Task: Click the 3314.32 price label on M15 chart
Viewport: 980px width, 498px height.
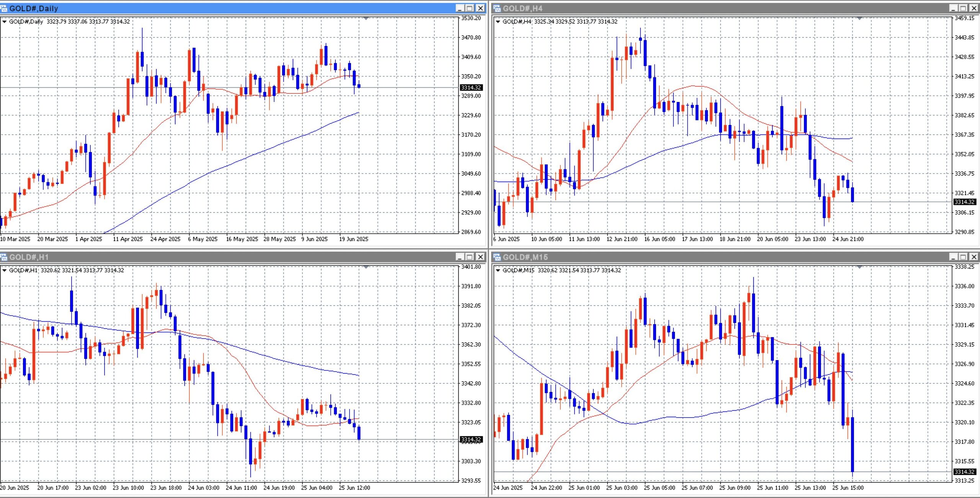Action: pyautogui.click(x=964, y=472)
